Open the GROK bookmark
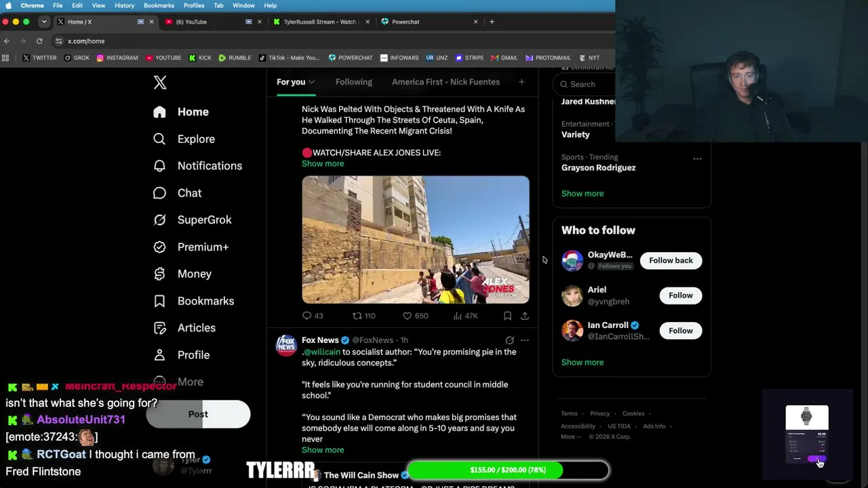The image size is (868, 488). pos(77,58)
